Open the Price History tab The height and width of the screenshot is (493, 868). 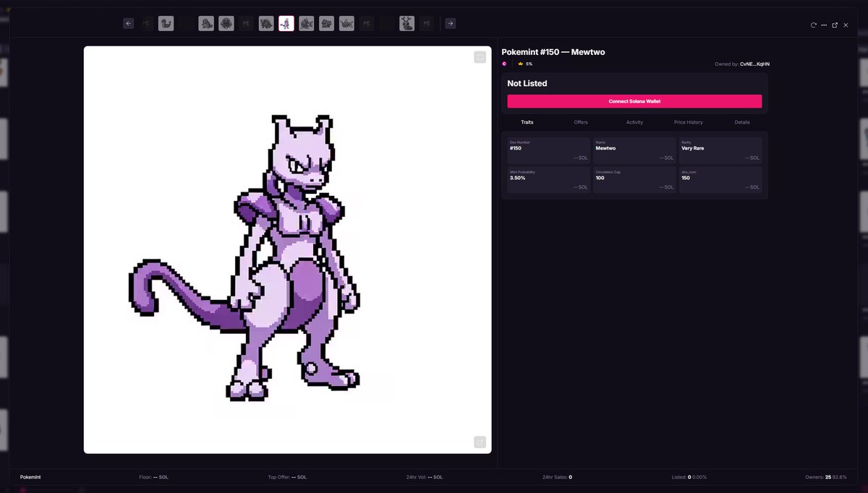pyautogui.click(x=689, y=122)
